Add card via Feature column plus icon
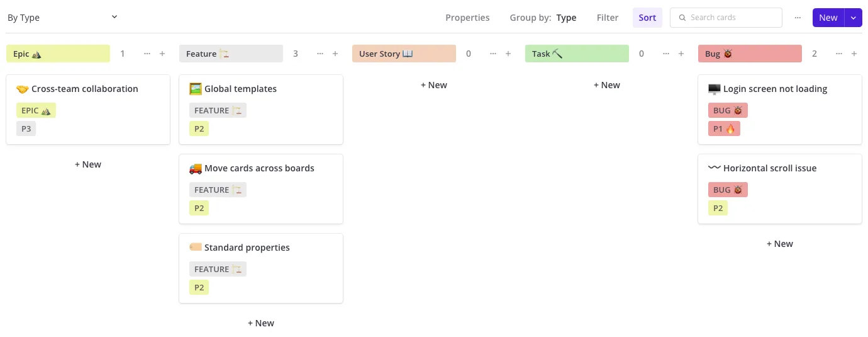 point(335,54)
